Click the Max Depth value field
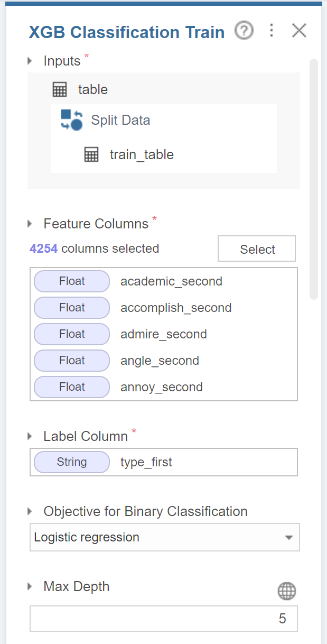 tap(164, 619)
